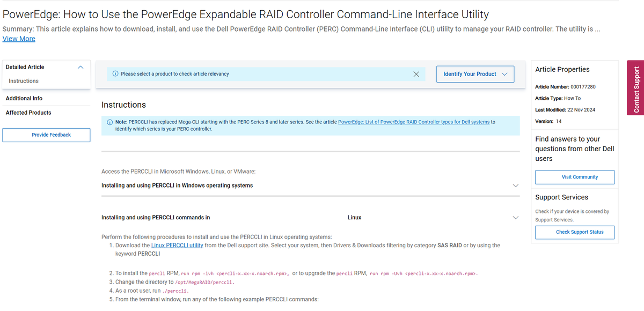Click the rpm -Uvh upgrade command text

(423, 273)
